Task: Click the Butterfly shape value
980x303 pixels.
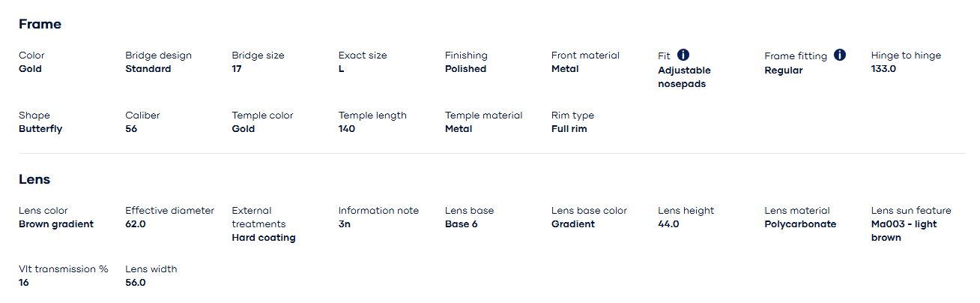Action: tap(40, 129)
